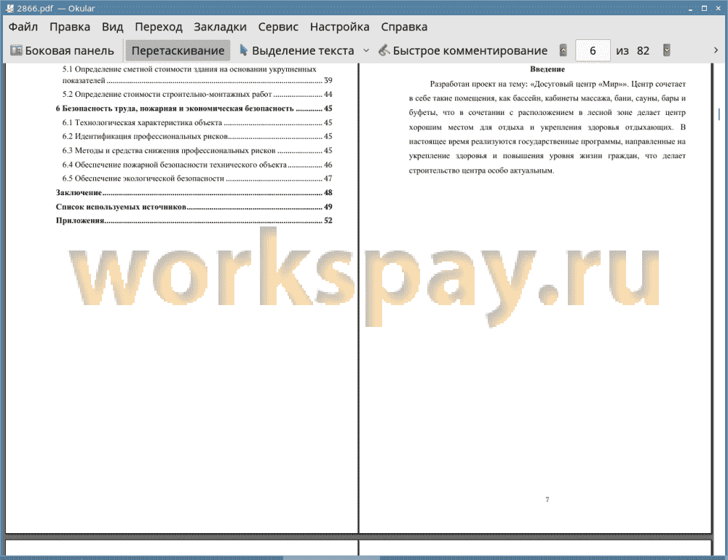The image size is (728, 560).
Task: Open the Сервис menu
Action: point(278,27)
